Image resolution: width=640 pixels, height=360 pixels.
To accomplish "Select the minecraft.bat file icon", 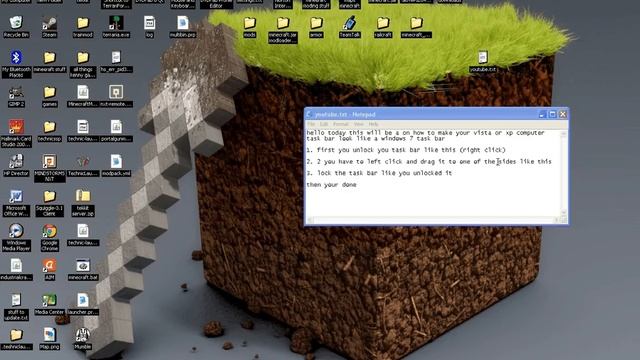I will (x=83, y=269).
